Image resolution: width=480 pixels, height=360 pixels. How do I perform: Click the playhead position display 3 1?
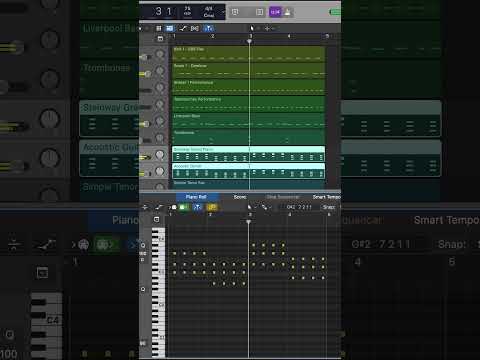pyautogui.click(x=163, y=11)
